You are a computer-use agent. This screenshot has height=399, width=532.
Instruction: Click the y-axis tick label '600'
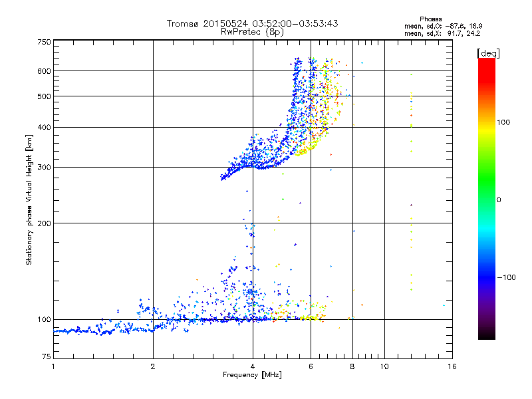[44, 71]
